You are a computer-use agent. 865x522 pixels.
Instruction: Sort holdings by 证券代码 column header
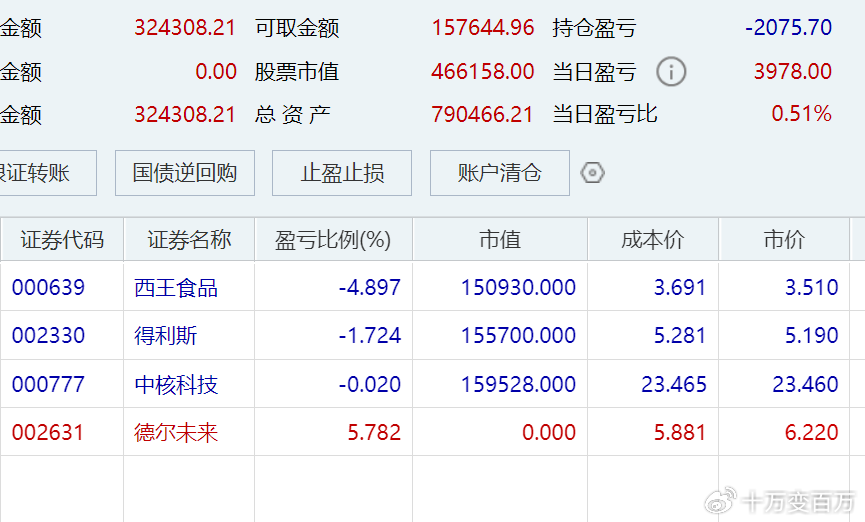tap(62, 240)
